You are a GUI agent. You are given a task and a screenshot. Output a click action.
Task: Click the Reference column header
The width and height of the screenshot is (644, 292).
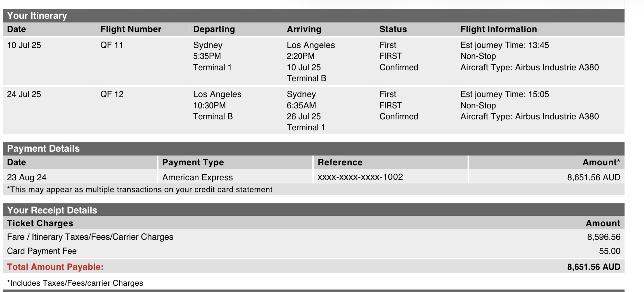click(x=340, y=162)
